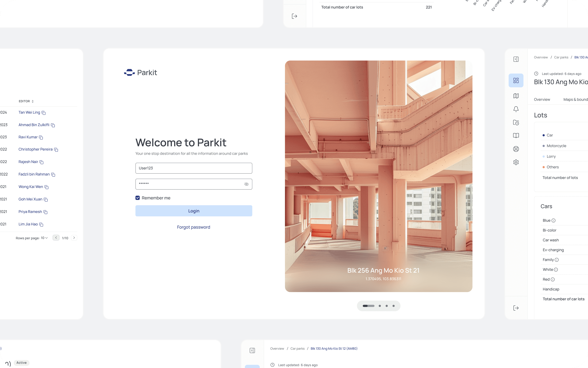This screenshot has width=588, height=368.
Task: Click the second carousel dot indicator
Action: [380, 306]
